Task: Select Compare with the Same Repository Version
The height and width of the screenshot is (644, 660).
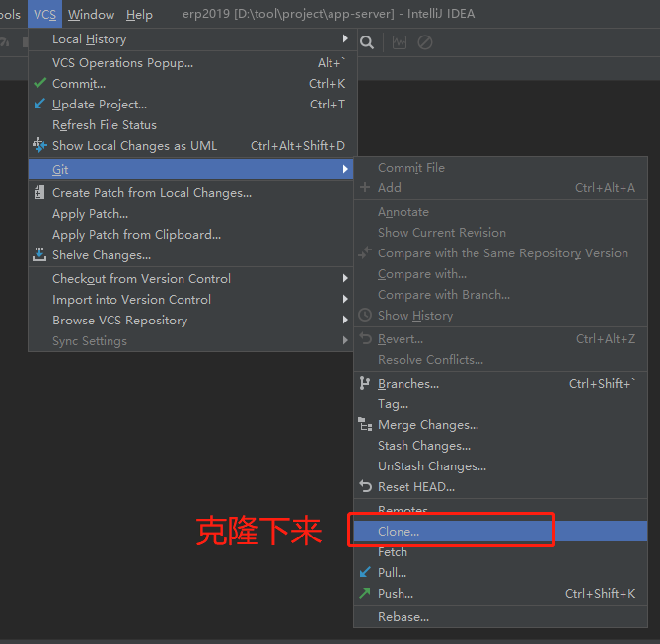Action: coord(500,253)
